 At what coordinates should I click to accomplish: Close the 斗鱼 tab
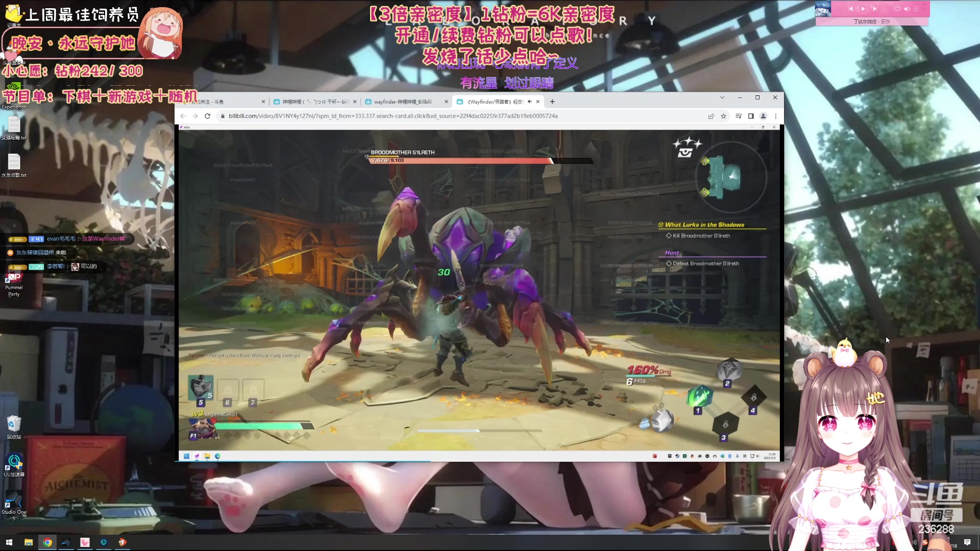263,102
